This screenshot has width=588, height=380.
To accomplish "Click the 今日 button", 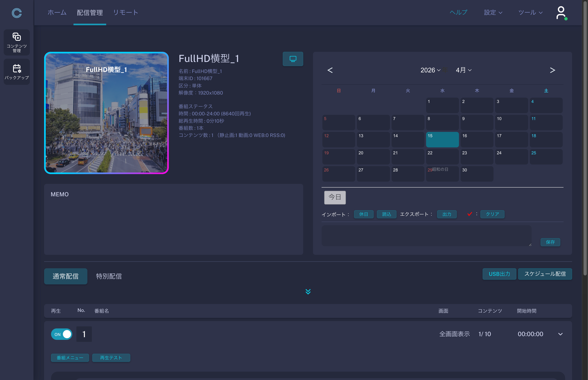I will [x=335, y=197].
